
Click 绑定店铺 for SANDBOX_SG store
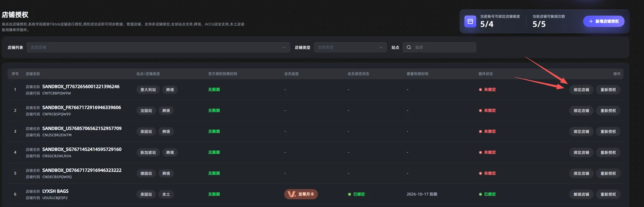[x=581, y=152]
